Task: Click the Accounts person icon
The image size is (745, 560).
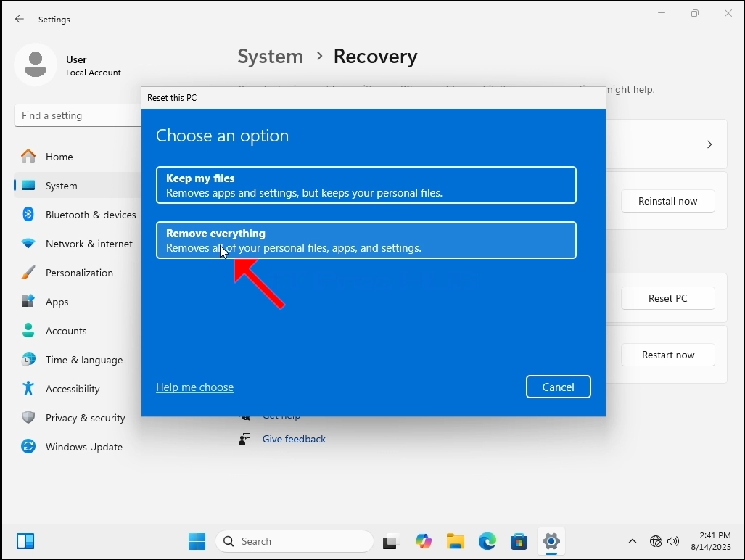Action: click(28, 330)
